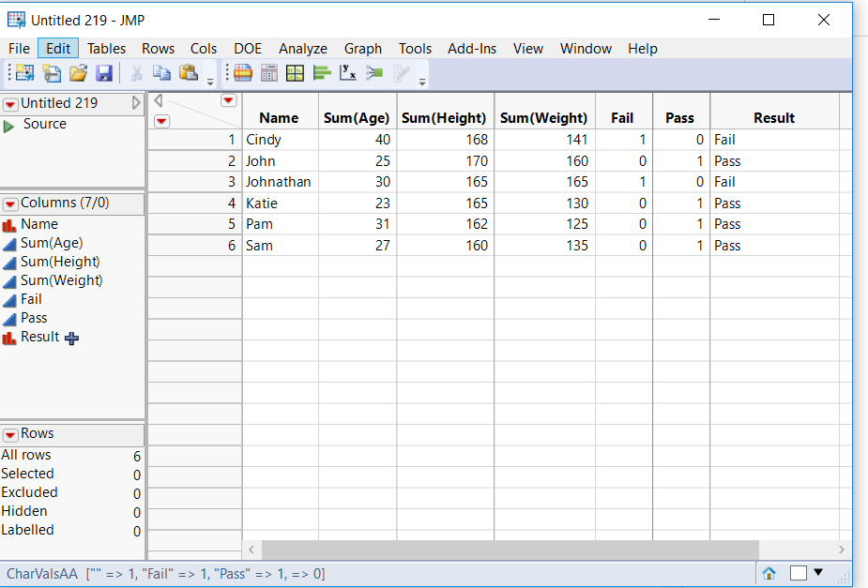Open the Graph menu
The image size is (868, 588).
[363, 49]
